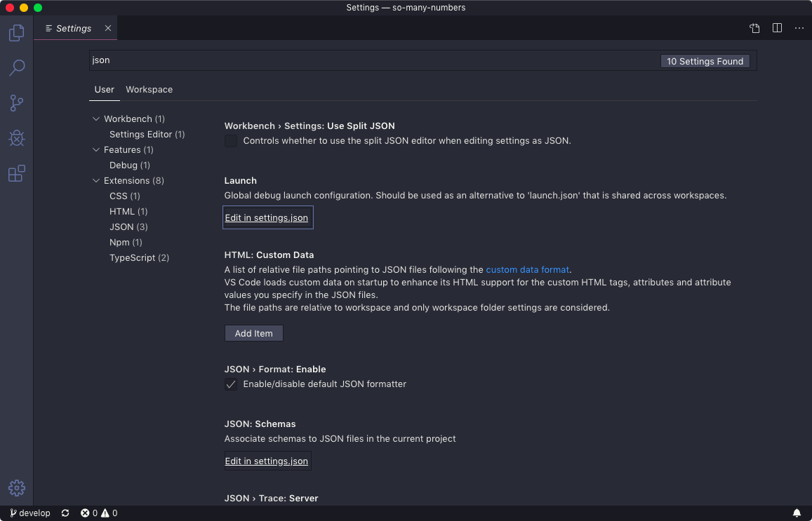Open the Explorer sidebar icon

pyautogui.click(x=16, y=33)
